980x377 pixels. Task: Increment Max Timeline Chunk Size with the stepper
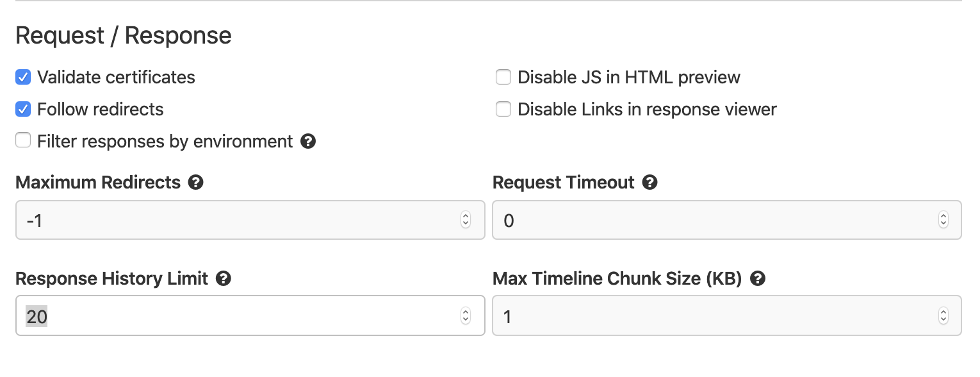coord(942,312)
